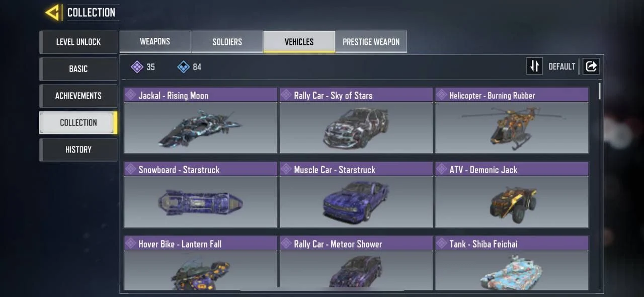This screenshot has height=297, width=644.
Task: Click the vertical scrollbar of the vehicle list
Action: [x=599, y=92]
